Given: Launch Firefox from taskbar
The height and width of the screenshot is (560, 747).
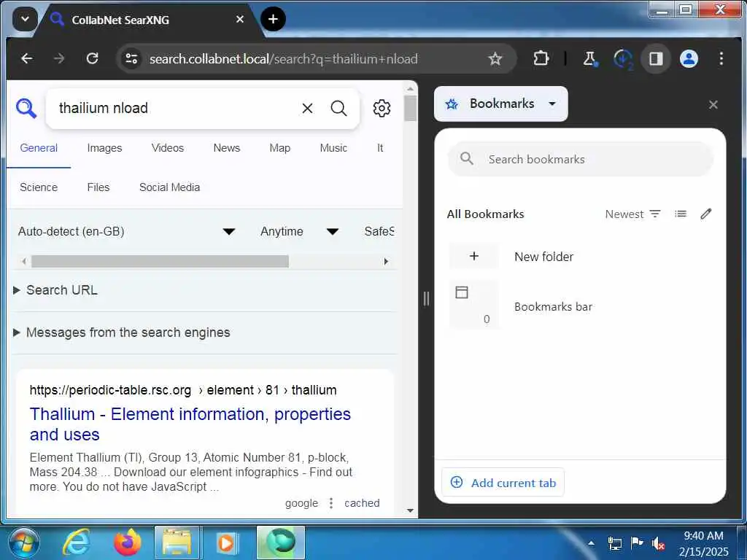Looking at the screenshot, I should pos(127,542).
